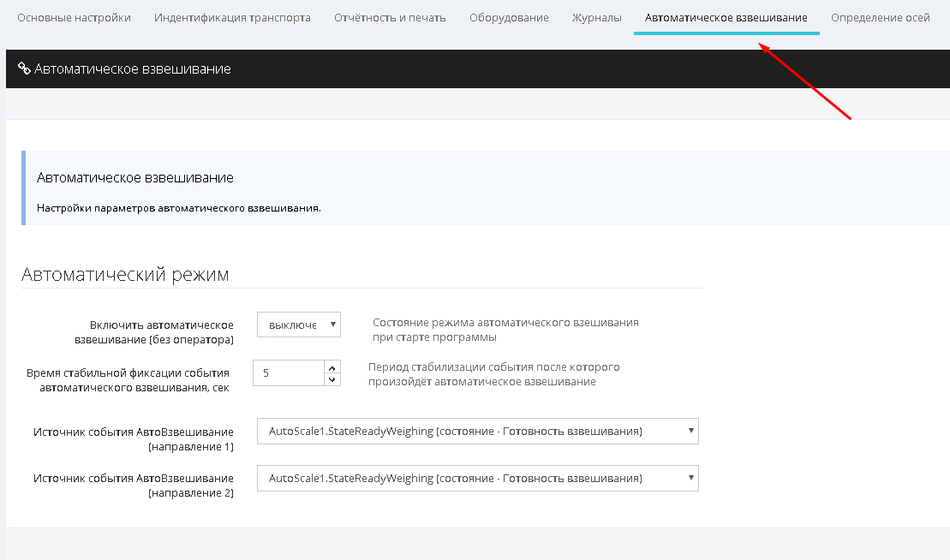Image resolution: width=950 pixels, height=560 pixels.
Task: Expand the direction 2 event source dropdown
Action: pyautogui.click(x=477, y=479)
